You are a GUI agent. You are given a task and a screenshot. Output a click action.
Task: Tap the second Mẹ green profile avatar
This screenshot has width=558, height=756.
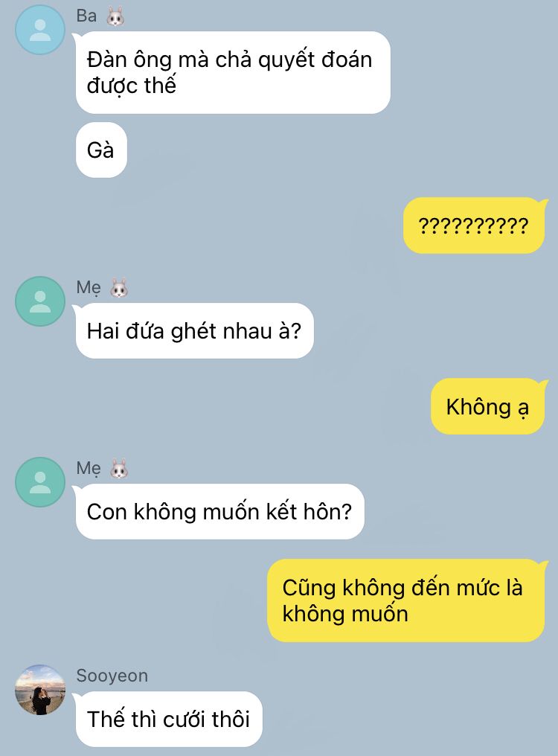pos(40,482)
